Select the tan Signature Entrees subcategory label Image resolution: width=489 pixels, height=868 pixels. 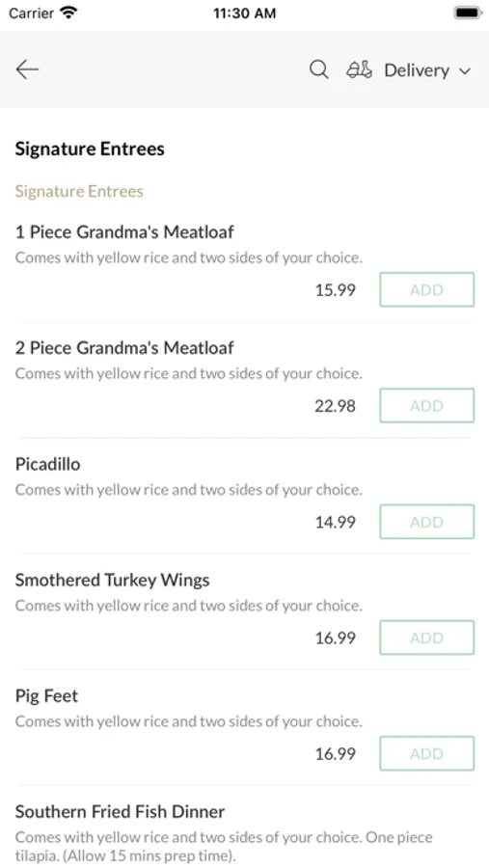point(79,192)
